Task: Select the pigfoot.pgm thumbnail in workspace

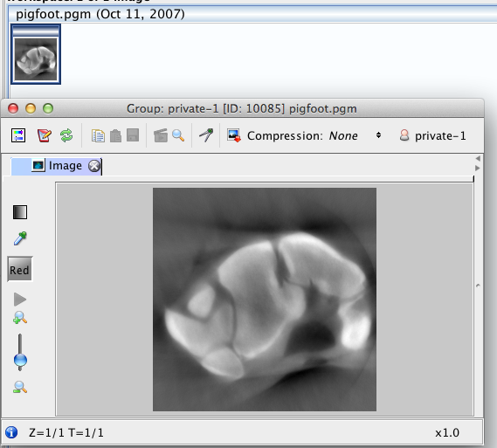Action: tap(36, 54)
